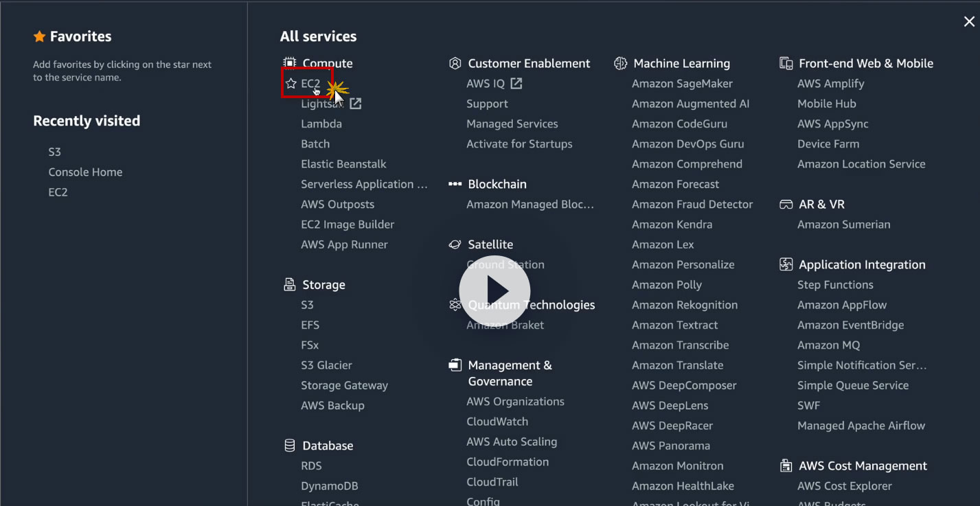980x506 pixels.
Task: Open Amazon EventBridge
Action: click(850, 325)
